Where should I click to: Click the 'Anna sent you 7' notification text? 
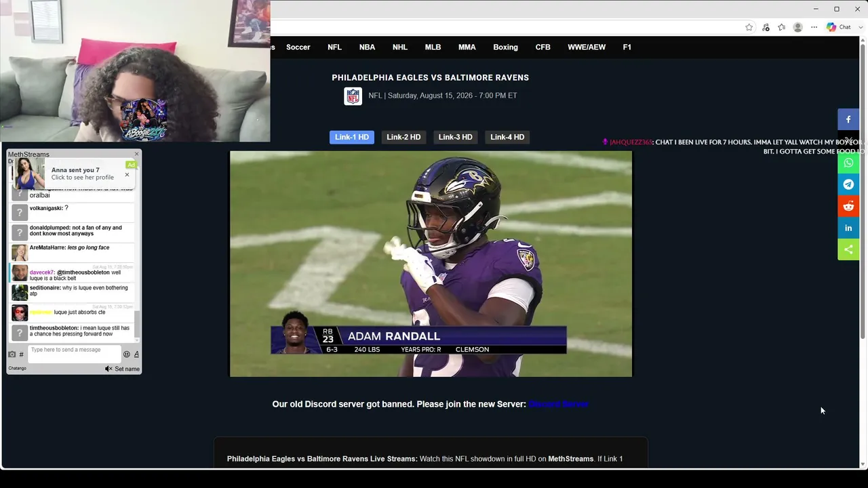[75, 170]
